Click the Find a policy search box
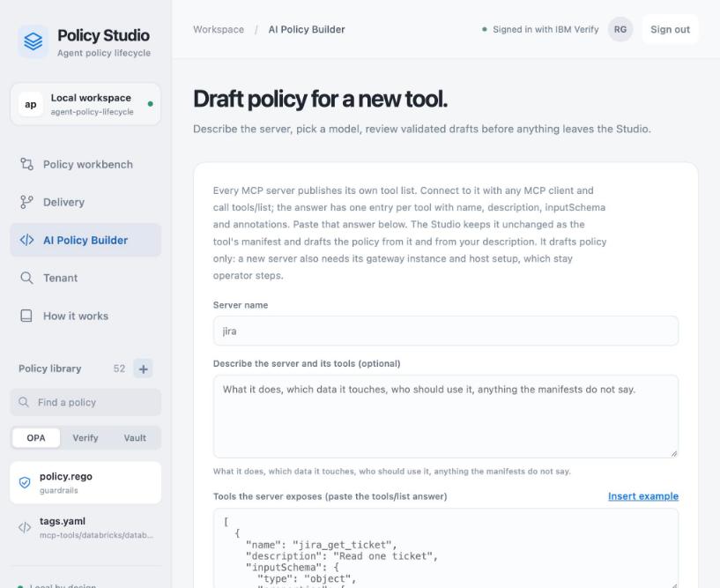The width and height of the screenshot is (720, 588). click(85, 402)
